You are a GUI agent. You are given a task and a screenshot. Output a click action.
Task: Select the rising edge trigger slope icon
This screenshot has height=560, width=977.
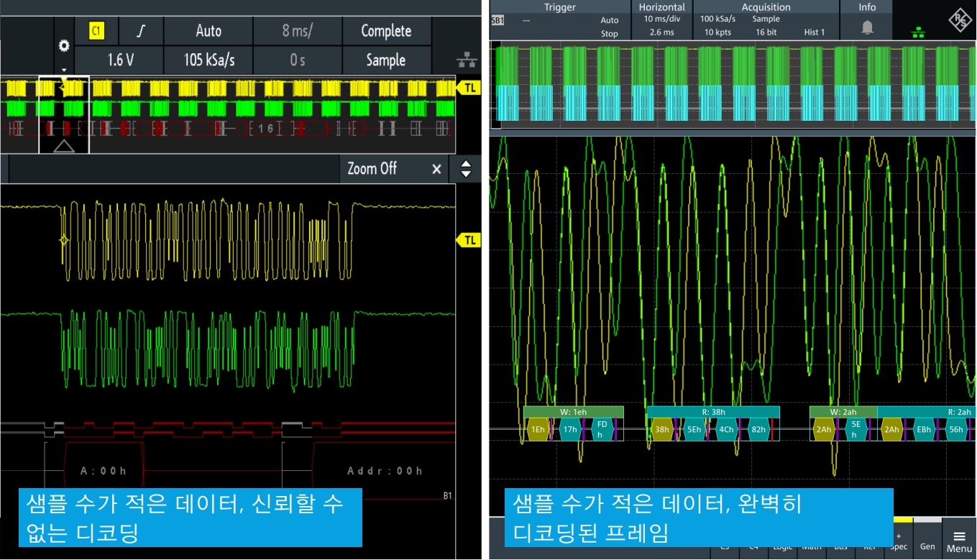click(x=141, y=31)
